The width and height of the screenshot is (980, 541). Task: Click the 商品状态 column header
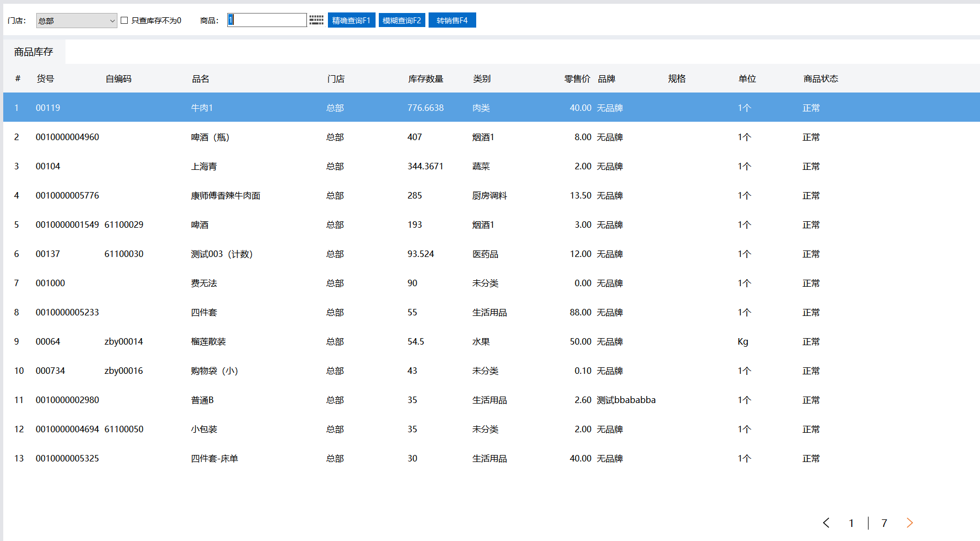click(820, 79)
